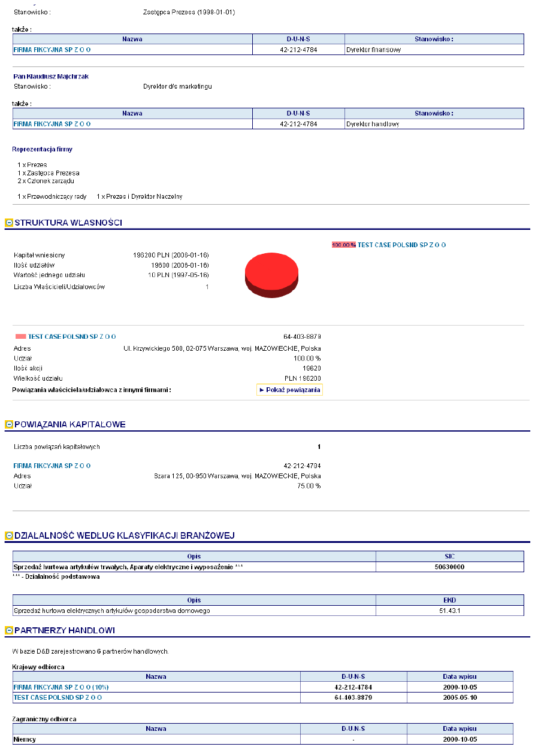The height and width of the screenshot is (756, 535).
Task: Collapse the DZIAŁALNOŚĆ WEDŁUG KLASYFIKACJI BRANŻOWEJ icon
Action: click(x=9, y=535)
